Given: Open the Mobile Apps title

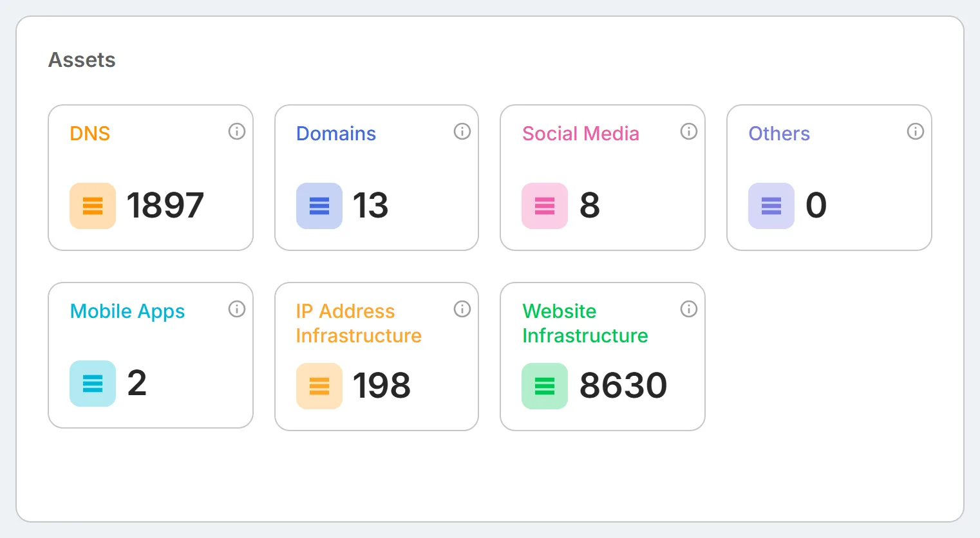Looking at the screenshot, I should click(127, 311).
